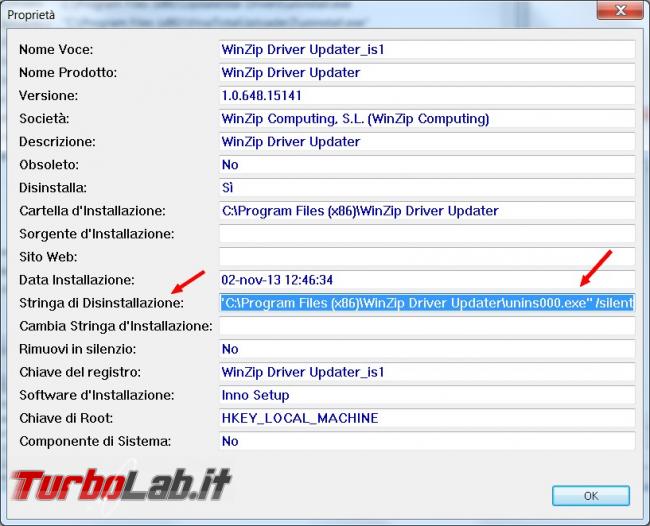Click the 'Sito Web:' label

coord(48,257)
